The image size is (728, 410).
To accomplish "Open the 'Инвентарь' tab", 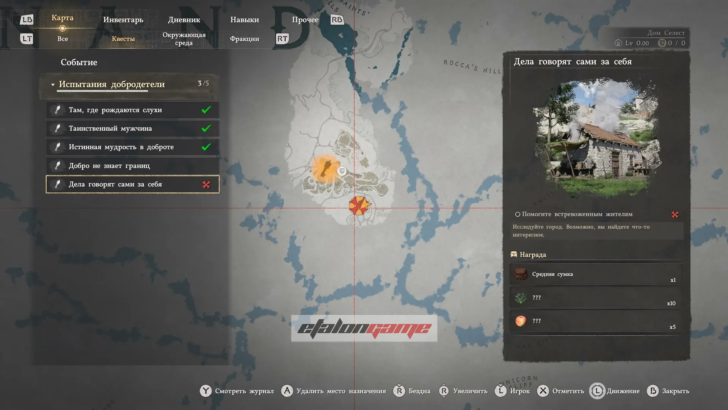I will pyautogui.click(x=122, y=19).
